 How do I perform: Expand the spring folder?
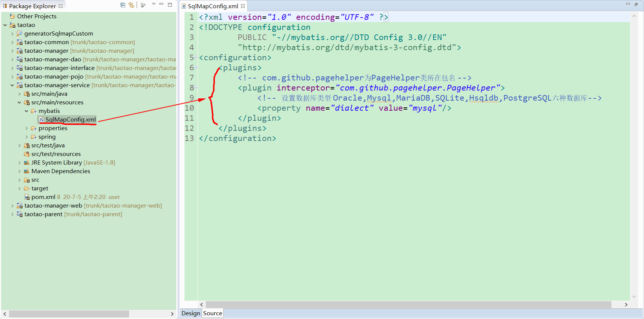(x=27, y=137)
